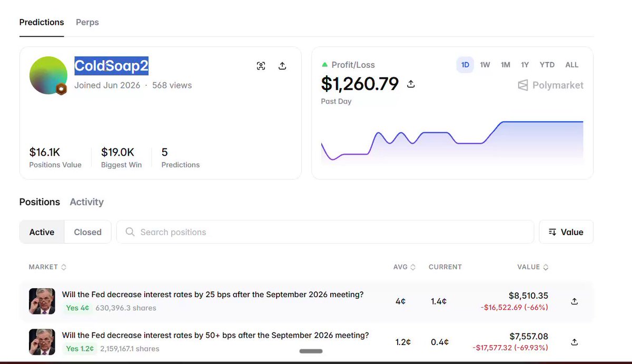Click the CURRENT column header
This screenshot has width=632, height=364.
(445, 267)
